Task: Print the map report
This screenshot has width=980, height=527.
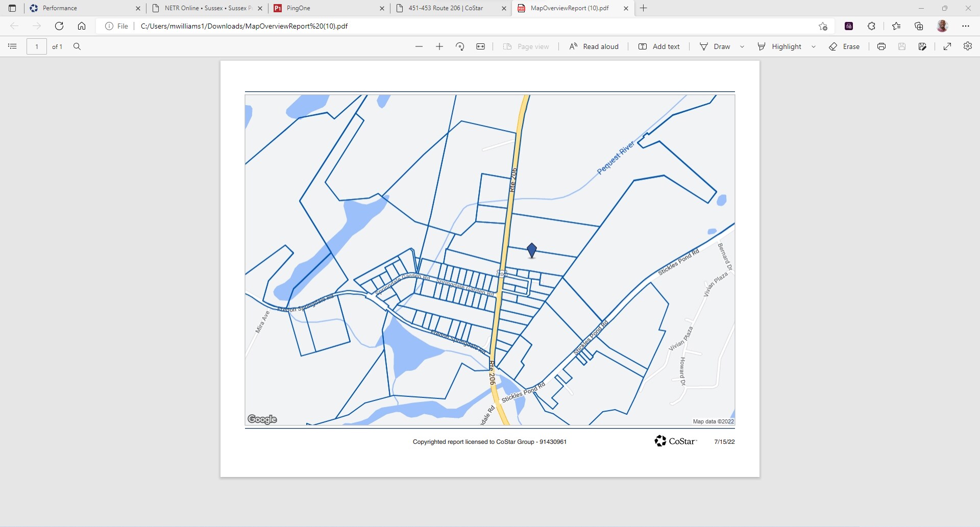Action: click(881, 46)
